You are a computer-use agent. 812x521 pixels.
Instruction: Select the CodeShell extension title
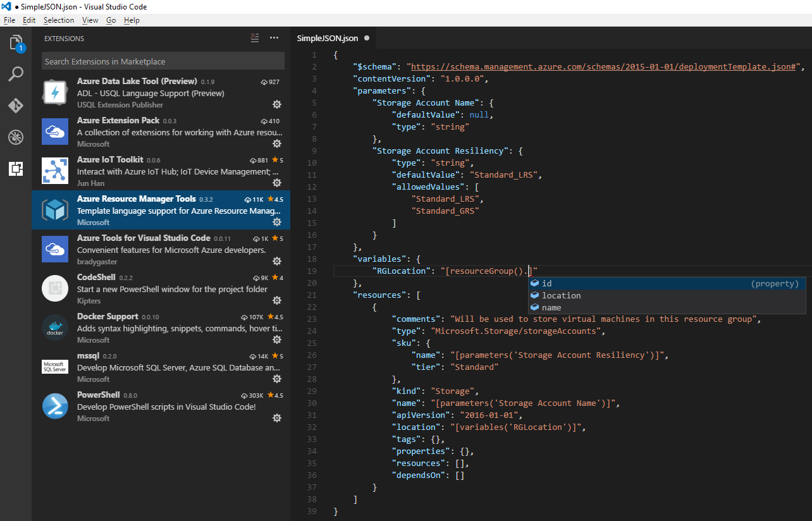95,277
